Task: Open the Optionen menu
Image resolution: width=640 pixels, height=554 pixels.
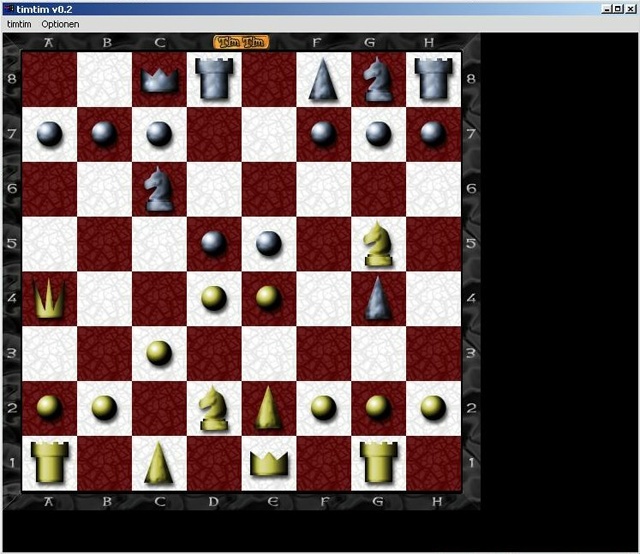Action: pyautogui.click(x=60, y=24)
